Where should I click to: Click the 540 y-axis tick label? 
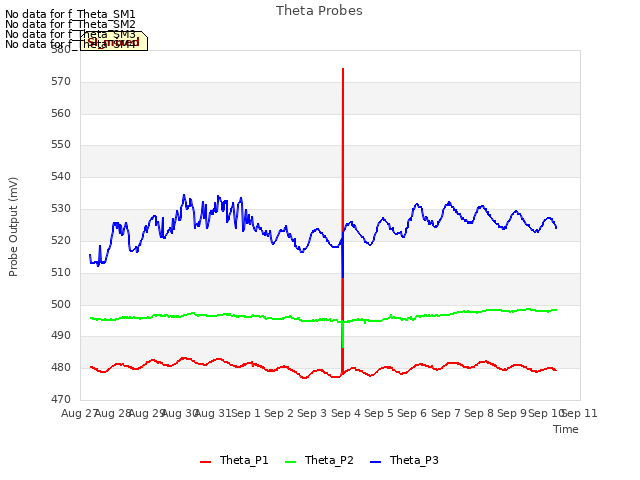[x=61, y=177]
